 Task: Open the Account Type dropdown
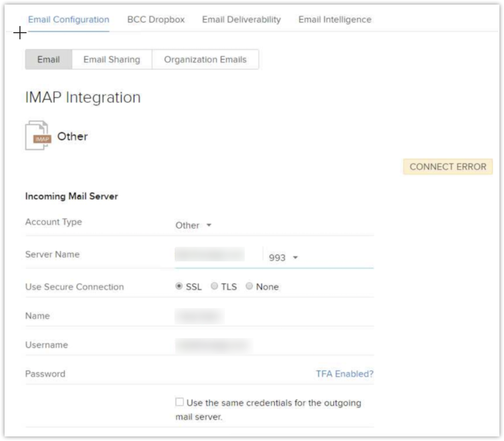(x=193, y=225)
